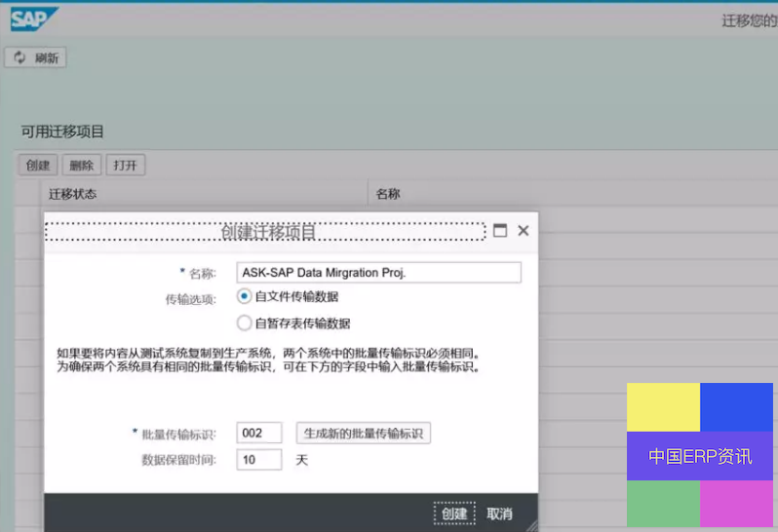Select 自文件传输数据 radio option
Screen dimensions: 778x532
244,296
